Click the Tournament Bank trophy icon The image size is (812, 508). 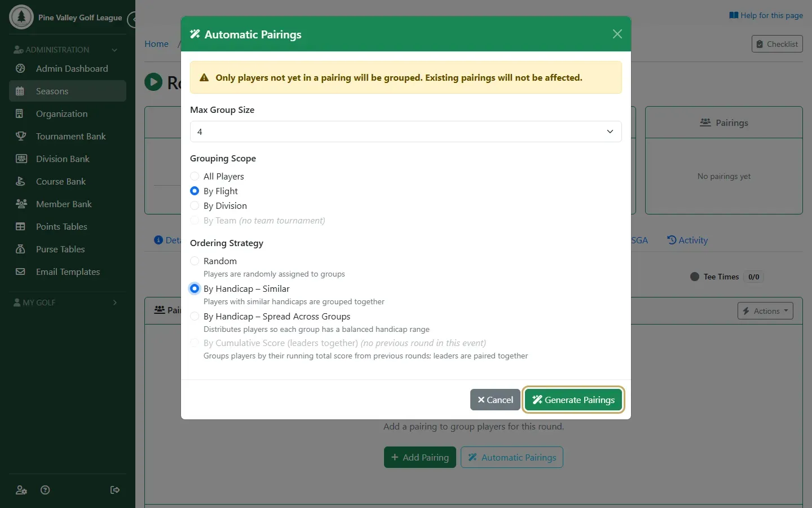[x=20, y=136]
